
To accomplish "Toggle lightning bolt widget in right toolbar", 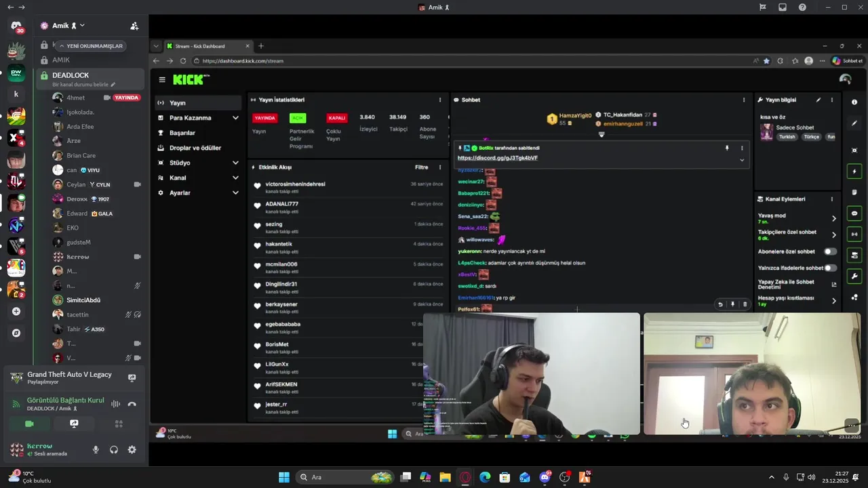I will (854, 171).
